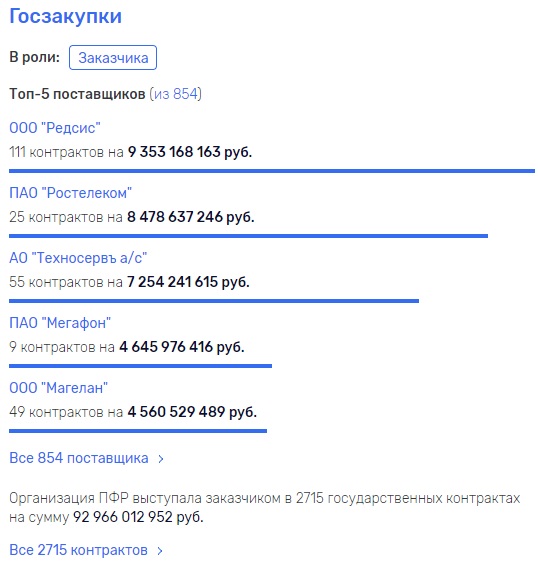
Task: Open supplier ПАО "Мегафон"
Action: 60,323
